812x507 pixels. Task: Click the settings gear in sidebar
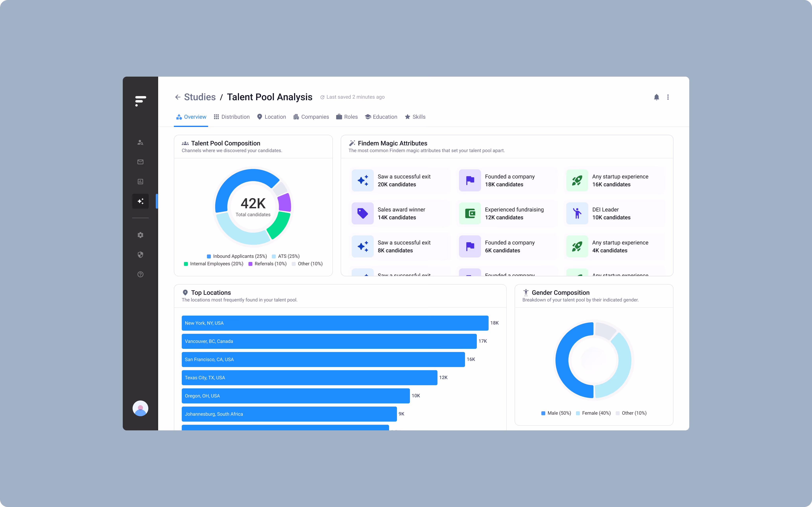click(x=140, y=235)
